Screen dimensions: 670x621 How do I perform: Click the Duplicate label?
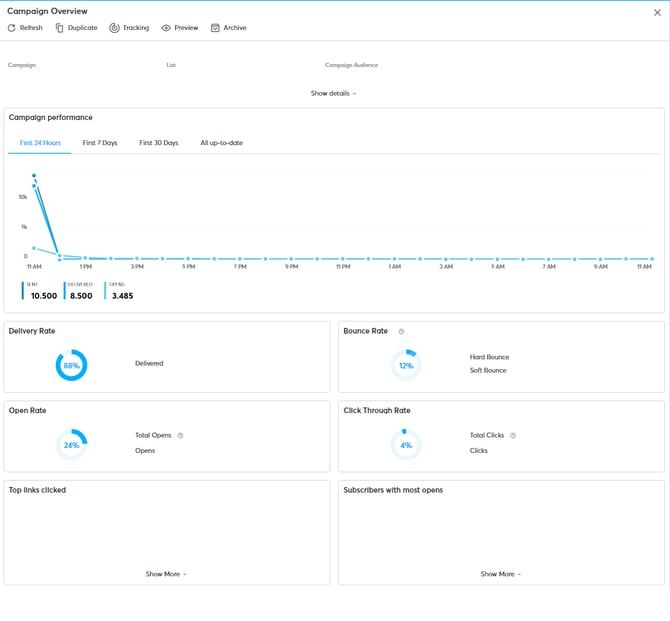point(82,28)
